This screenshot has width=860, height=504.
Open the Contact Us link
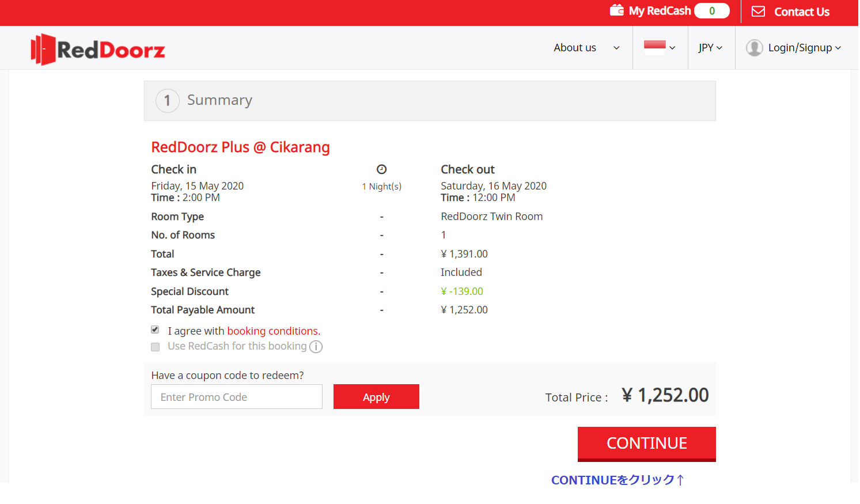click(x=802, y=12)
